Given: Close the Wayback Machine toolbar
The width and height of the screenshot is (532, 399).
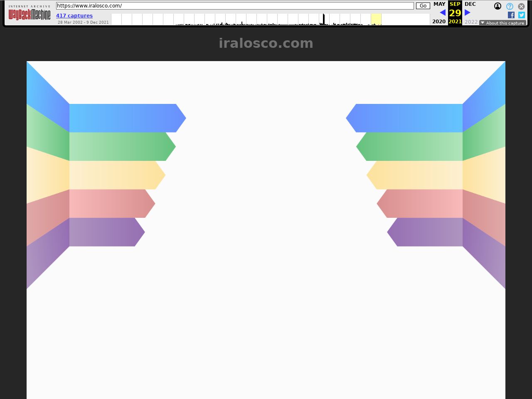Looking at the screenshot, I should pos(521,6).
